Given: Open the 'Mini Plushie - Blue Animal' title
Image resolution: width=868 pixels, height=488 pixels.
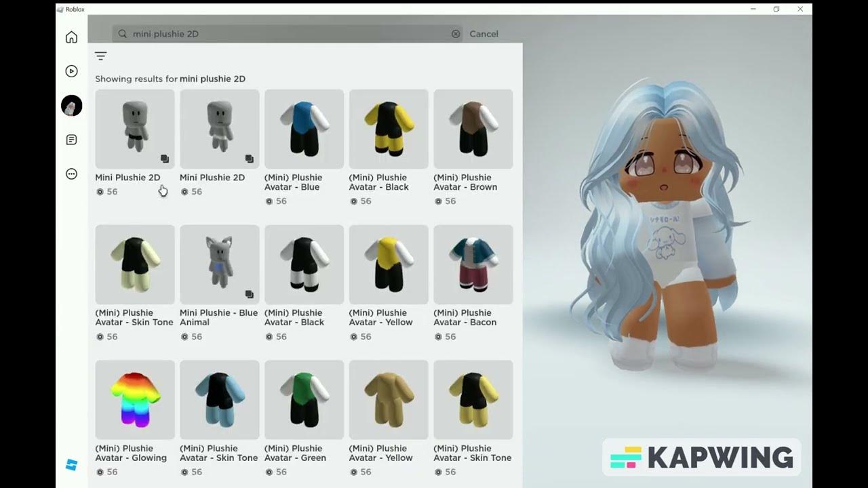Looking at the screenshot, I should click(x=218, y=318).
